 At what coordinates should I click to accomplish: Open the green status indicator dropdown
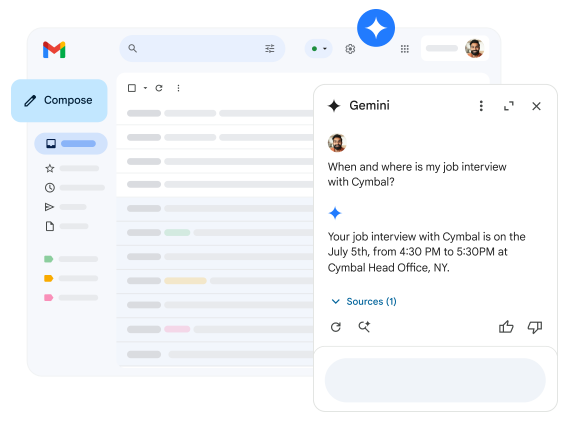[318, 49]
